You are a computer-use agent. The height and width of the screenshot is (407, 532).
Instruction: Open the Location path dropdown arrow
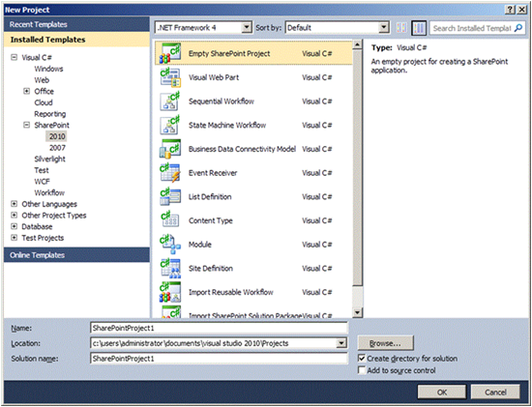point(341,343)
